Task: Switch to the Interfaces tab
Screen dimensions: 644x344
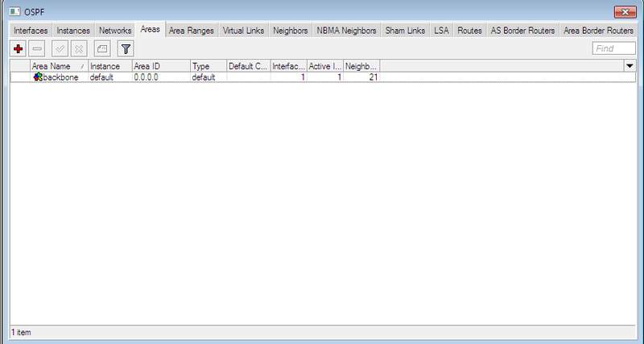Action: click(31, 31)
